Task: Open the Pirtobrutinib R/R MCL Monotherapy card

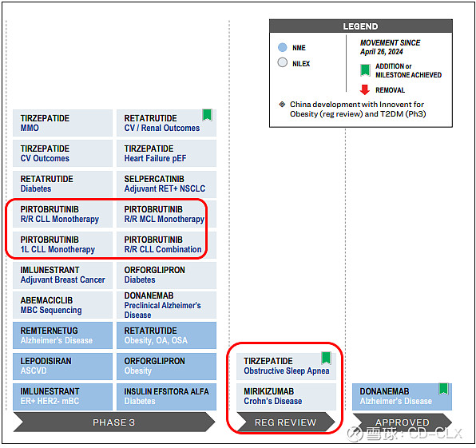Action: (166, 214)
